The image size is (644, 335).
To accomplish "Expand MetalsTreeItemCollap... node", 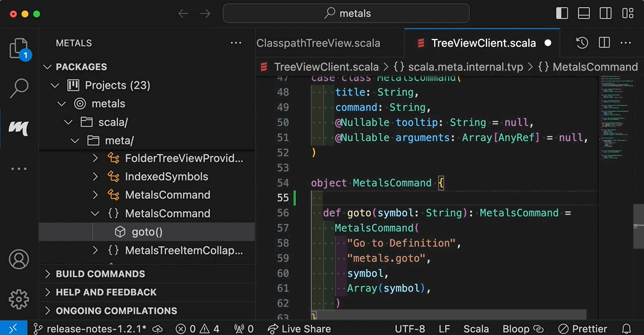I will click(95, 250).
